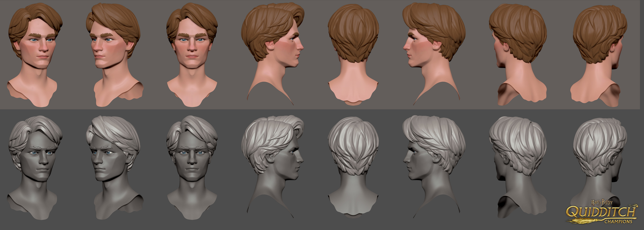Select the first gray head, slightly turned front view
This screenshot has height=230, width=644.
(35, 168)
